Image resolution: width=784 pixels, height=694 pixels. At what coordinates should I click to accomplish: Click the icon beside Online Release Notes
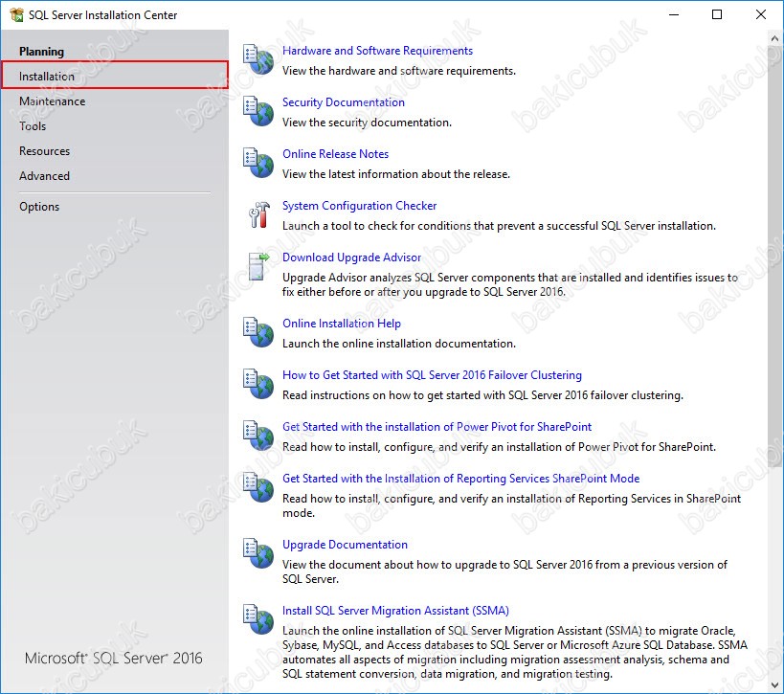coord(258,162)
